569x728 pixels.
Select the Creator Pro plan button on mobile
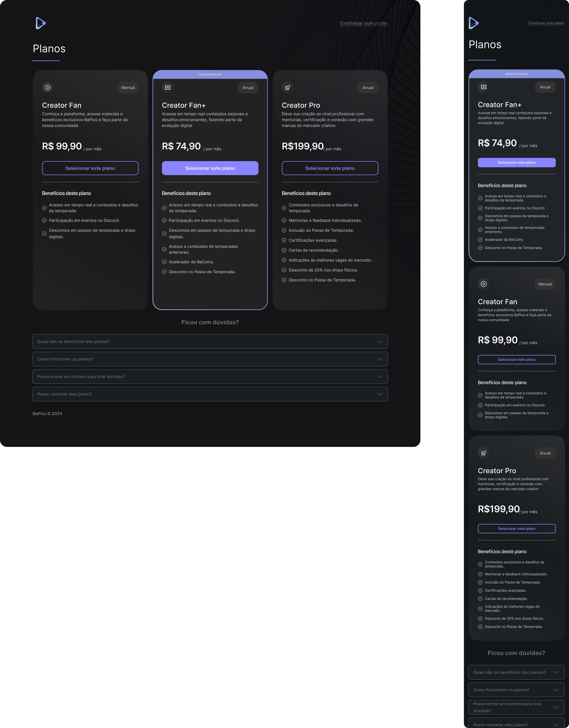tap(517, 529)
